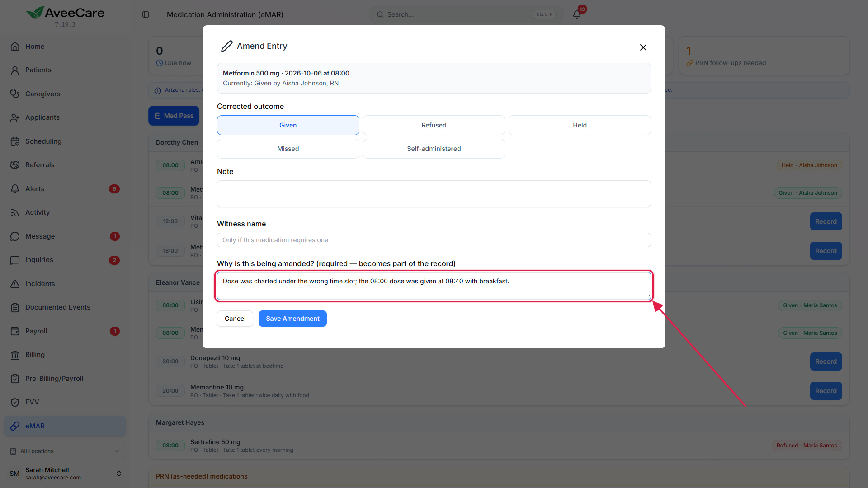Click the Held · Aisha Johnson badge
The width and height of the screenshot is (868, 488).
point(809,165)
